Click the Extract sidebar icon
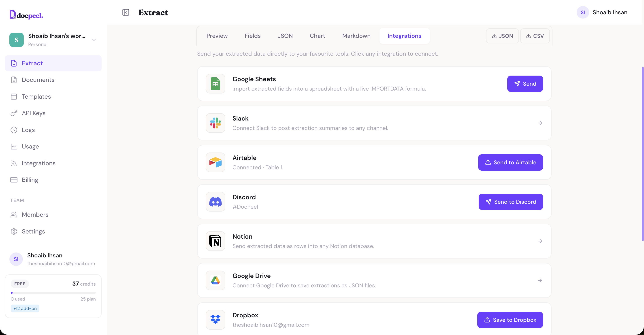Viewport: 644px width, 335px height. pos(14,63)
